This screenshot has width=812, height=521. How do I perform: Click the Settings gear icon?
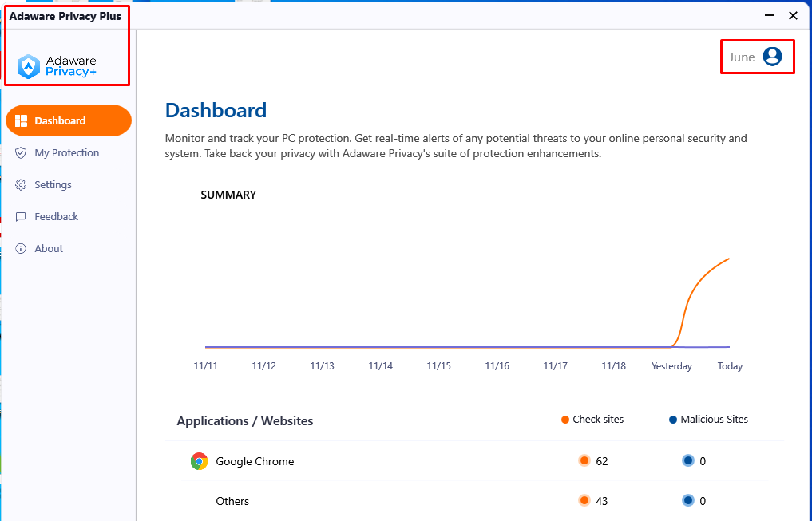click(21, 185)
